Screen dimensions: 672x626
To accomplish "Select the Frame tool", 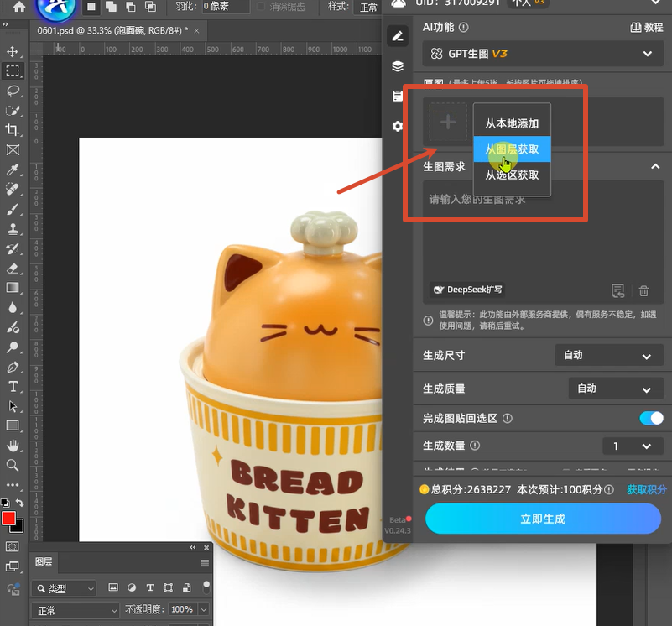I will [x=13, y=150].
